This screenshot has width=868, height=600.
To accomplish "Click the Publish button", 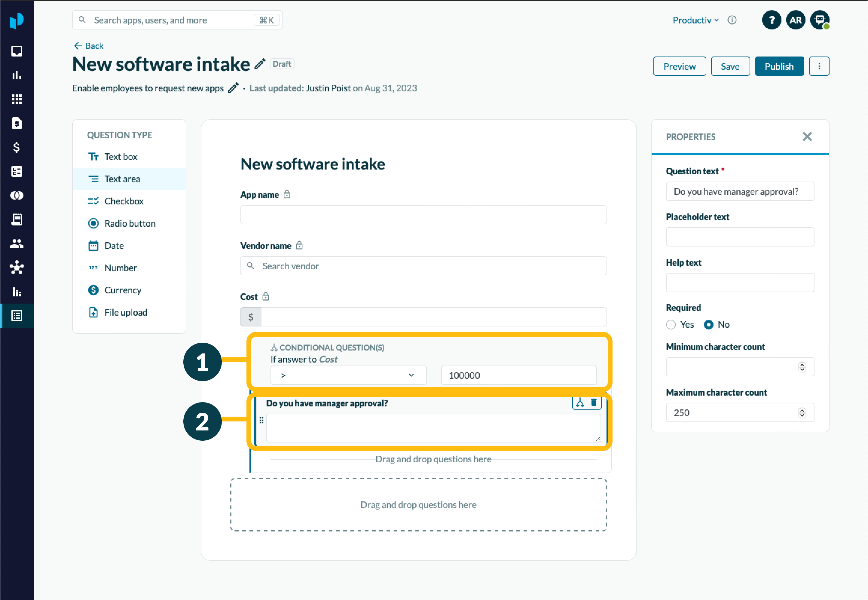I will (x=779, y=66).
